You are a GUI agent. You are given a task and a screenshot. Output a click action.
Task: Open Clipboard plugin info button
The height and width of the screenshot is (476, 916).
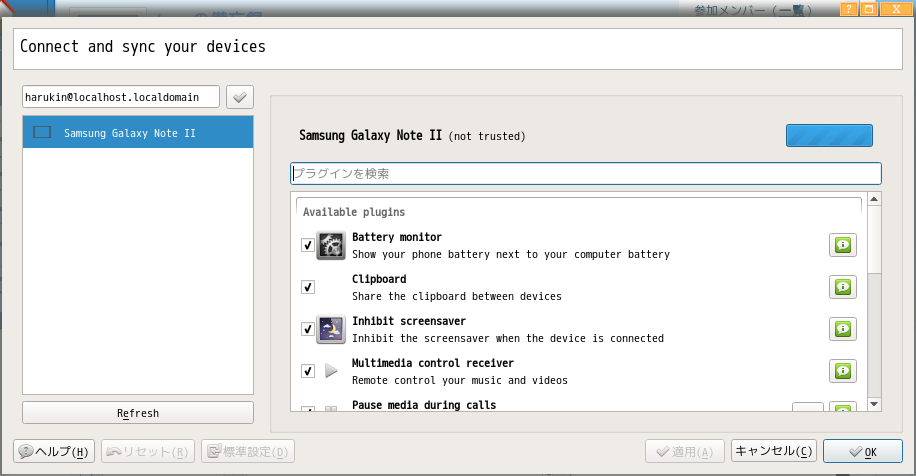pyautogui.click(x=842, y=287)
